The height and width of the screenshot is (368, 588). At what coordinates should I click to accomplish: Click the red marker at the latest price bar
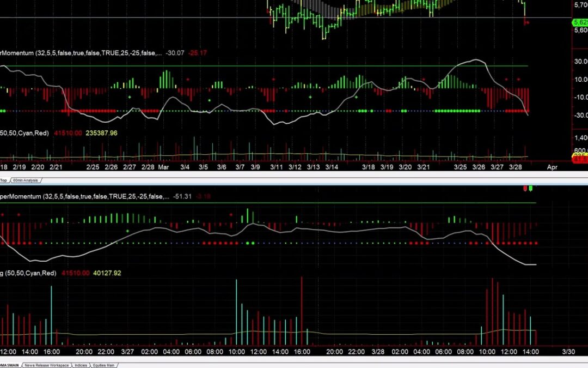526,22
